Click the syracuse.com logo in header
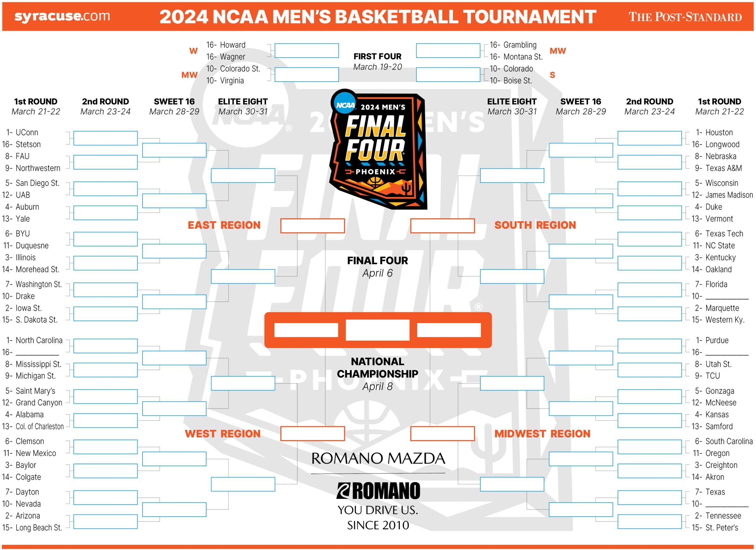756x550 pixels. [x=62, y=16]
